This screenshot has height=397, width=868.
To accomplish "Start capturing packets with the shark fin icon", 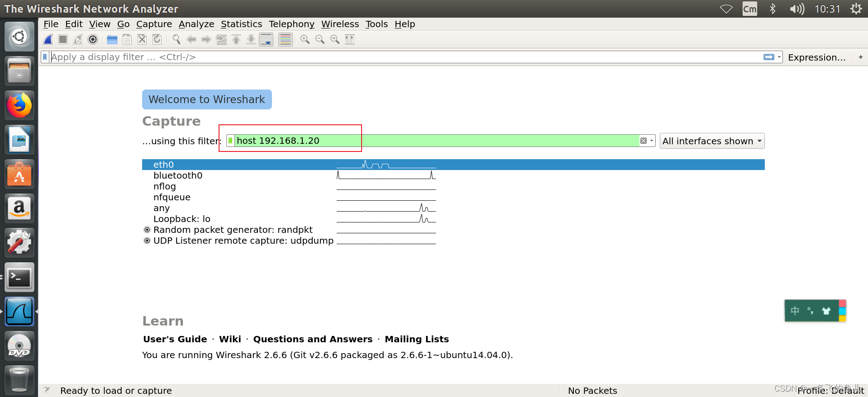I will point(48,40).
